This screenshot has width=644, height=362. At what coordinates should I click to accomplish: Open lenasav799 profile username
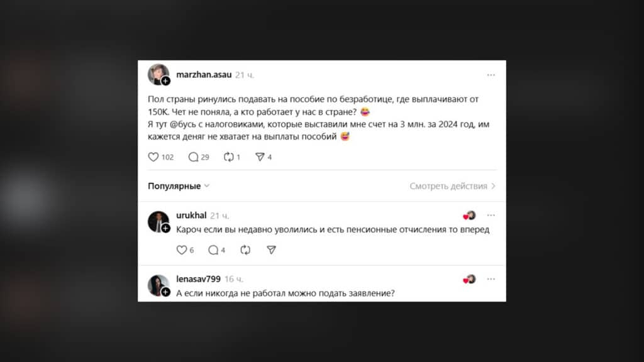[198, 279]
